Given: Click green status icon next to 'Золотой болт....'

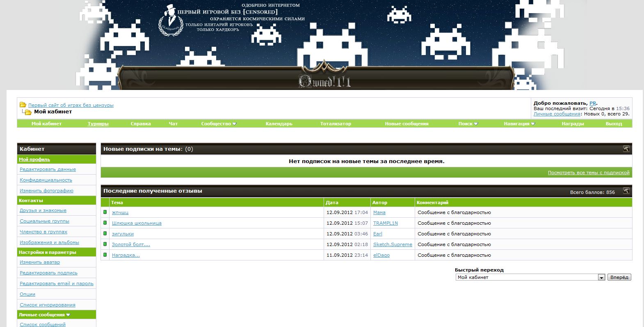Looking at the screenshot, I should tap(105, 244).
